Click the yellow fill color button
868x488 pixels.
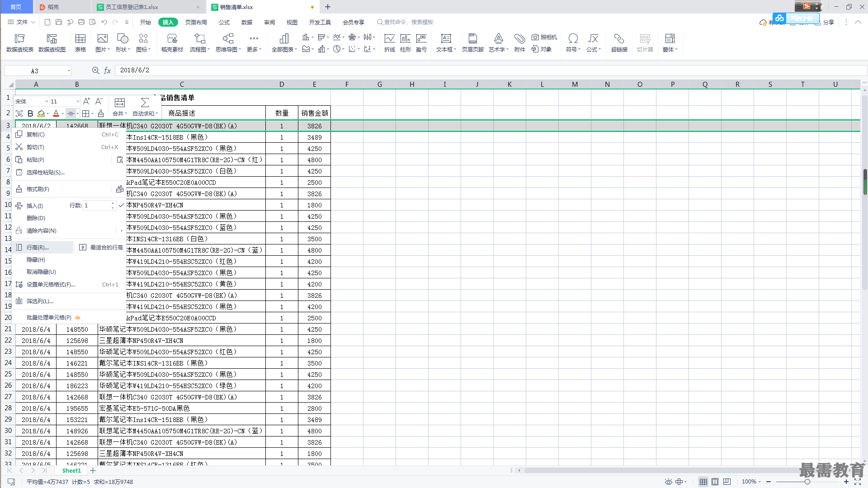coord(41,113)
